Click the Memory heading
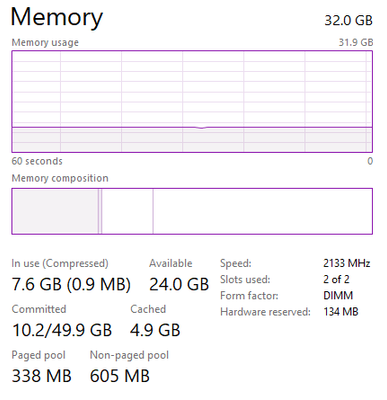Image resolution: width=387 pixels, height=400 pixels. [57, 17]
